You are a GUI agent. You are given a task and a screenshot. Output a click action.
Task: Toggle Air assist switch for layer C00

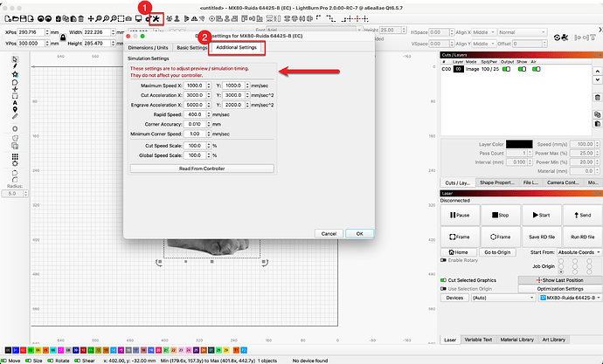click(x=536, y=69)
